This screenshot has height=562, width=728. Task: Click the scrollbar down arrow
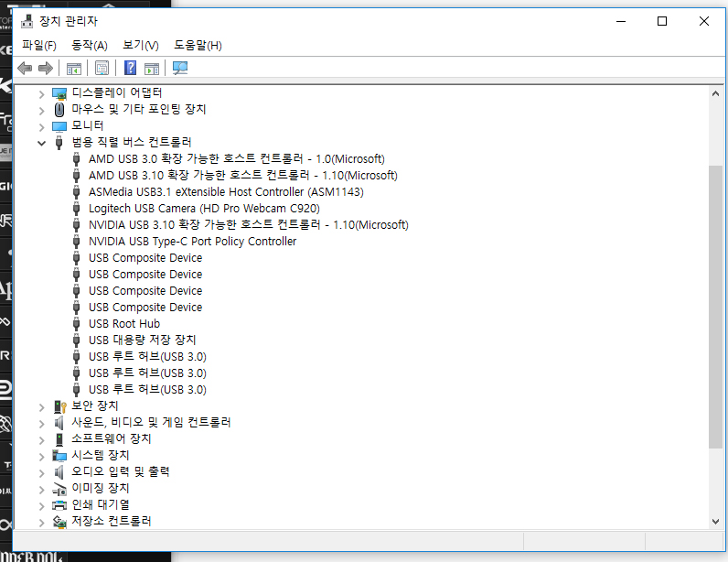point(715,522)
